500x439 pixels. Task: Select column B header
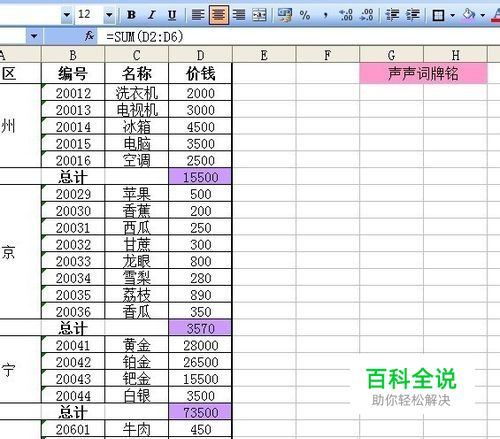pos(73,55)
